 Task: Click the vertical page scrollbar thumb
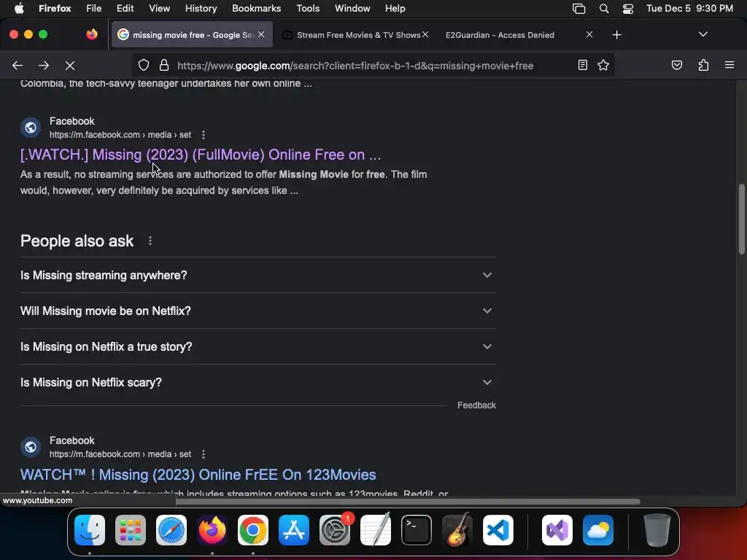[742, 219]
